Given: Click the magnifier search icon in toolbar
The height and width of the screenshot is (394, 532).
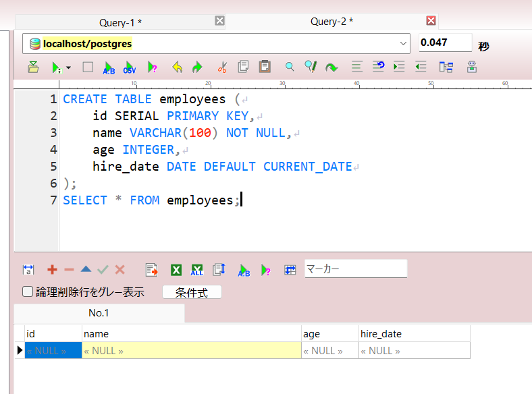Looking at the screenshot, I should [290, 67].
